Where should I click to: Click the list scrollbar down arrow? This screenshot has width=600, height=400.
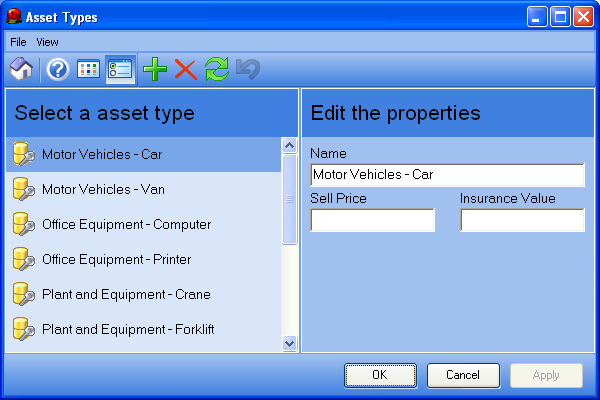[290, 343]
